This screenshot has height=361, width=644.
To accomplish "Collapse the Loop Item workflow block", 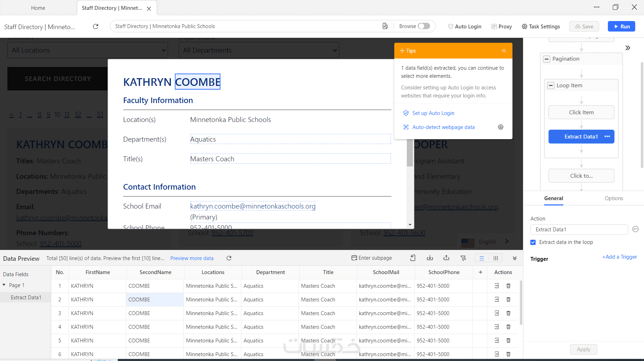I will pyautogui.click(x=551, y=86).
